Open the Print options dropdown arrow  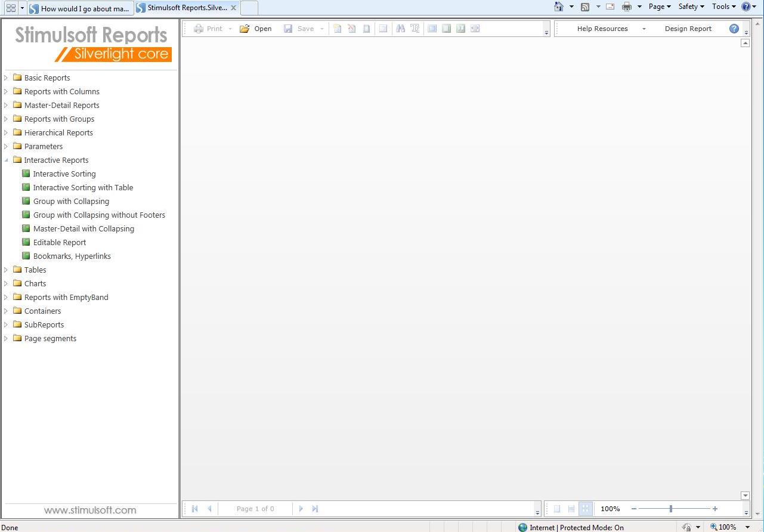[230, 29]
